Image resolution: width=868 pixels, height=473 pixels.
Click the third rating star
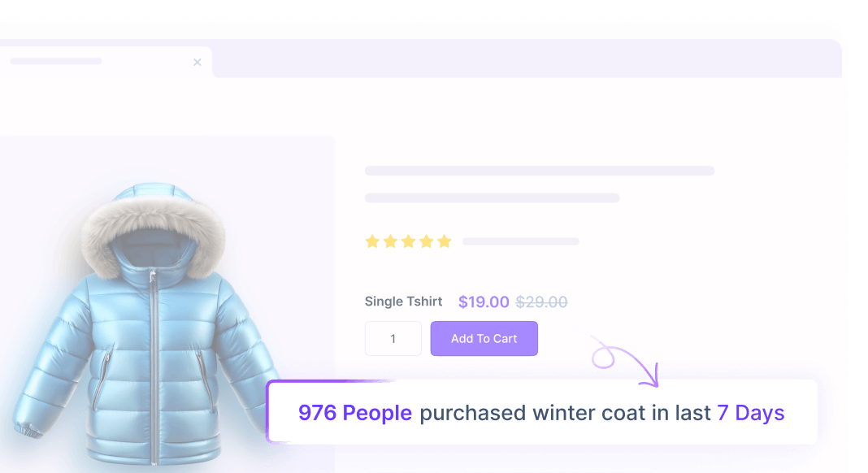coord(409,241)
